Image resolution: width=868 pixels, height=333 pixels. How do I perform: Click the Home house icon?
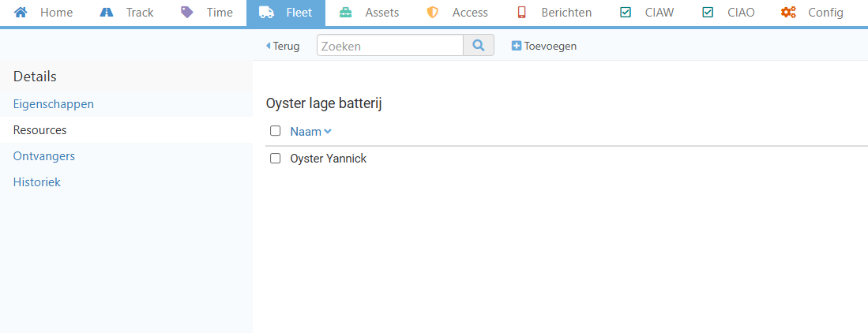[x=21, y=13]
